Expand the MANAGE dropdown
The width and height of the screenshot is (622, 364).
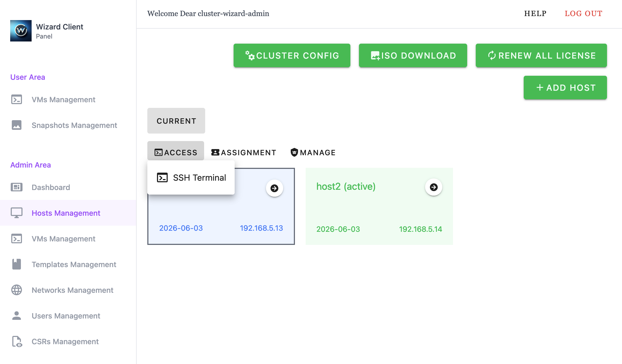tap(313, 152)
